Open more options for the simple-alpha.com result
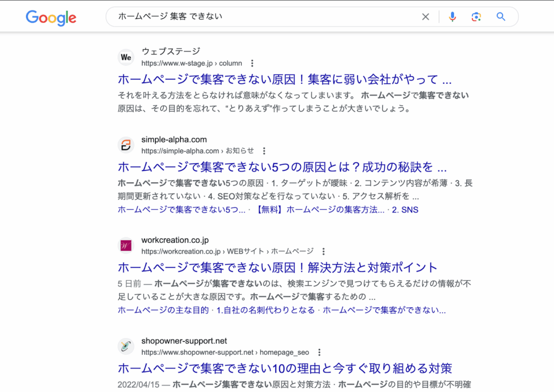Viewport: 554px width, 392px height. pyautogui.click(x=264, y=151)
